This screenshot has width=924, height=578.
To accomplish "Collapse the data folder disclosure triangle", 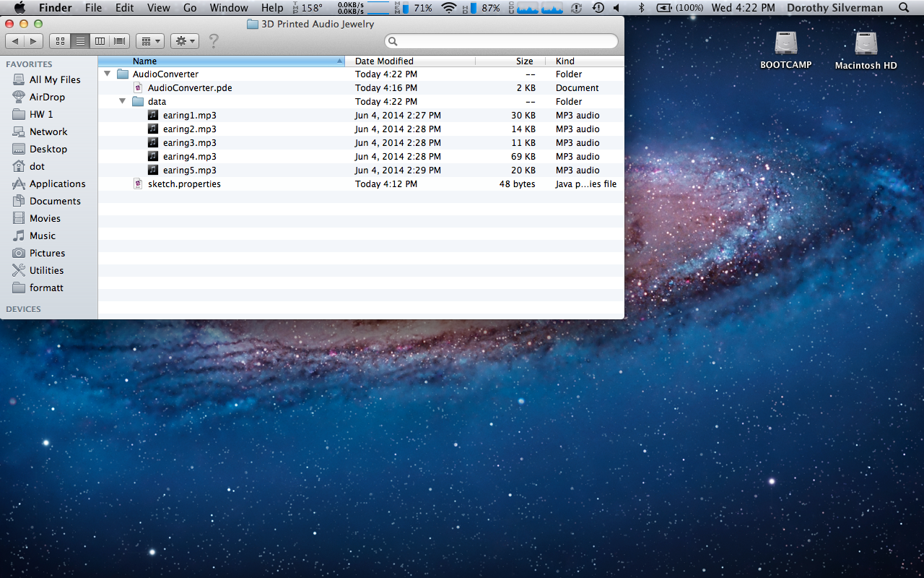I will (x=123, y=101).
